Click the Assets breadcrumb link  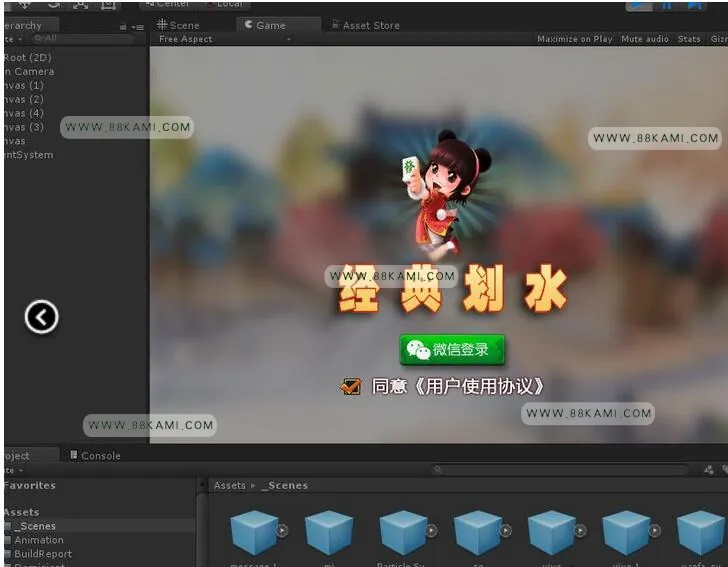click(x=229, y=485)
